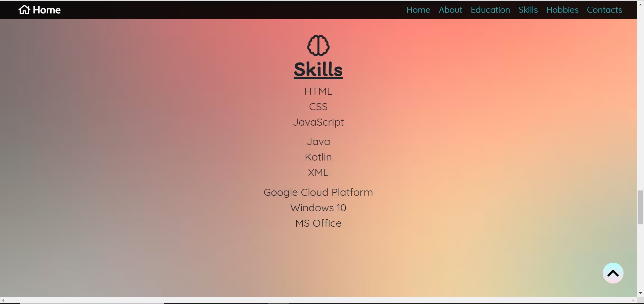
Task: Click the brain icon above Skills
Action: (318, 45)
